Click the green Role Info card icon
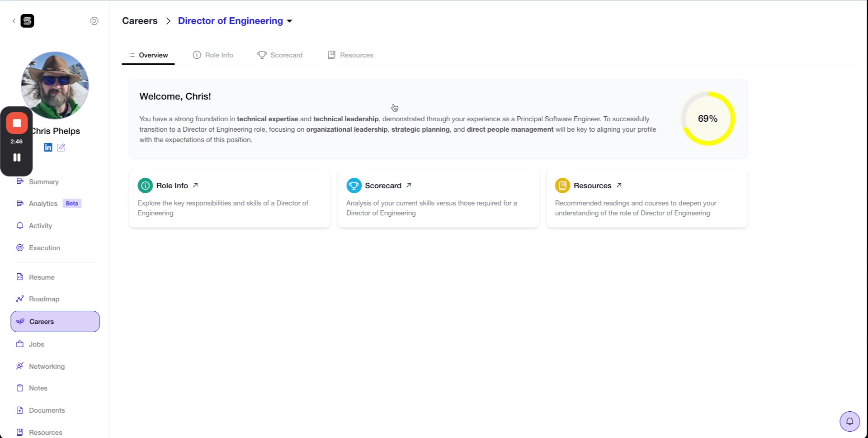Viewport: 868px width, 438px height. click(x=145, y=186)
